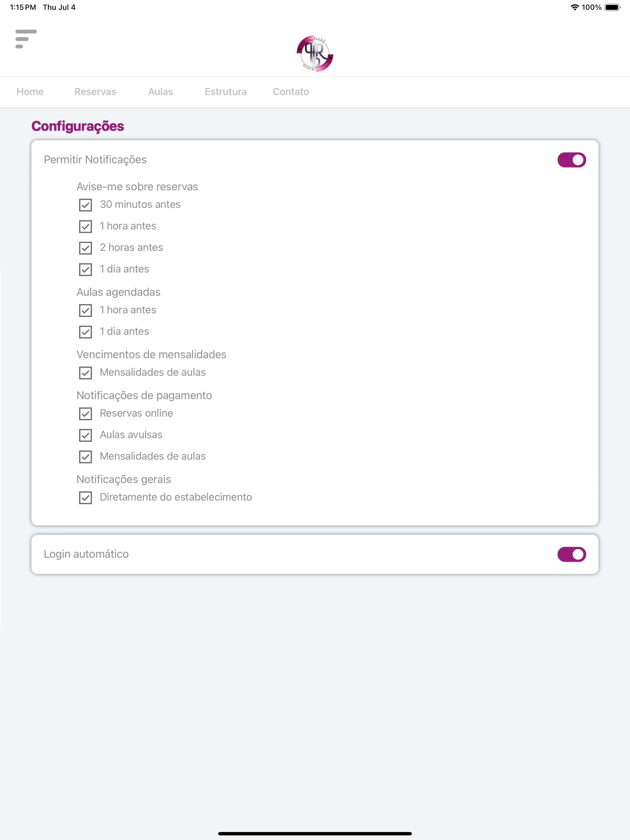Screen dimensions: 630x840
Task: Tap the Complexo Beach Sports logo
Action: pos(315,53)
